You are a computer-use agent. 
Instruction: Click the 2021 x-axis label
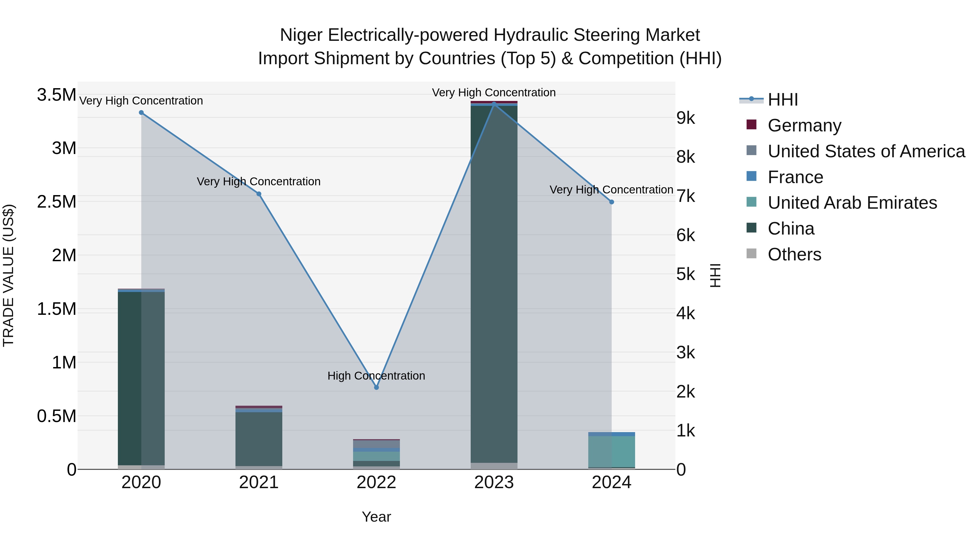(x=259, y=482)
